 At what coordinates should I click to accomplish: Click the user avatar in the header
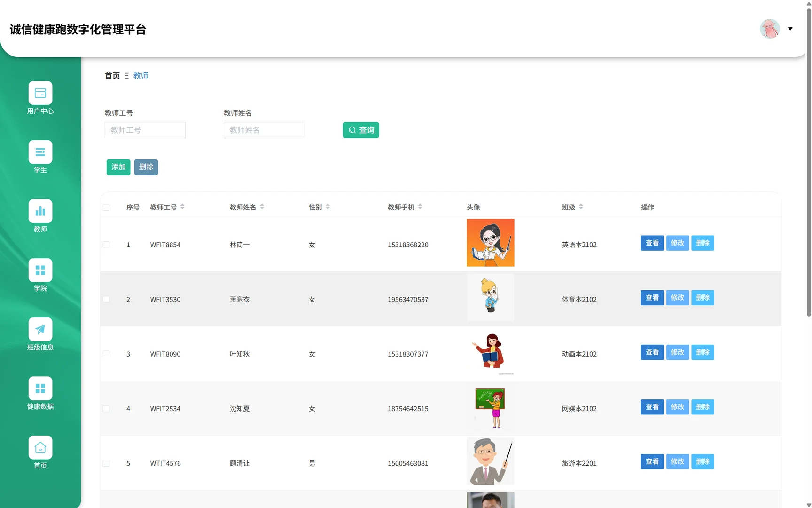click(770, 29)
